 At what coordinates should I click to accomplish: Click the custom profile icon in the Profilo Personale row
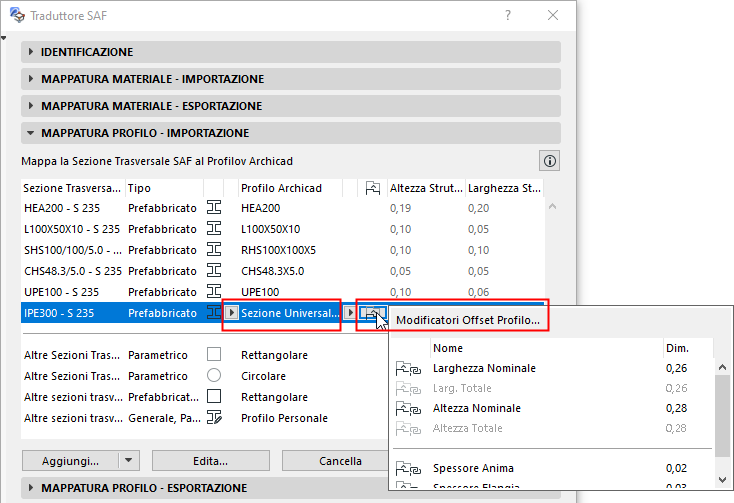tap(214, 417)
